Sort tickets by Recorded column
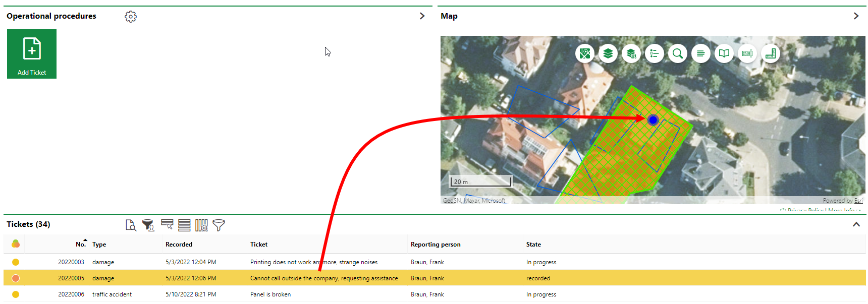868x304 pixels. (179, 245)
